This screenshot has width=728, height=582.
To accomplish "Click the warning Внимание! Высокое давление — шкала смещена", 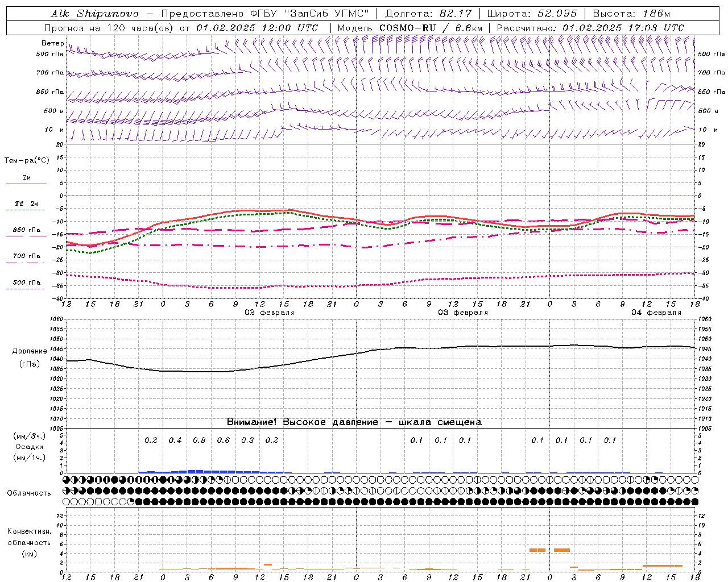I will click(x=354, y=422).
